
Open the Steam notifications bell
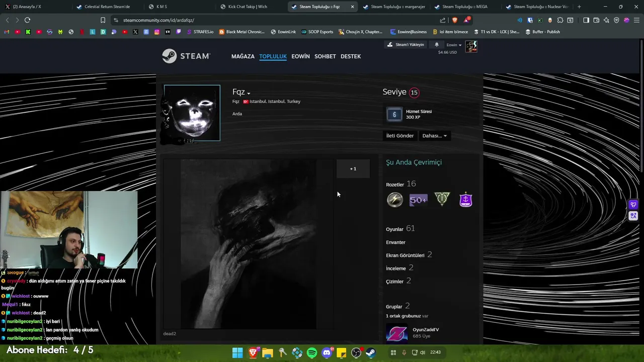click(437, 45)
